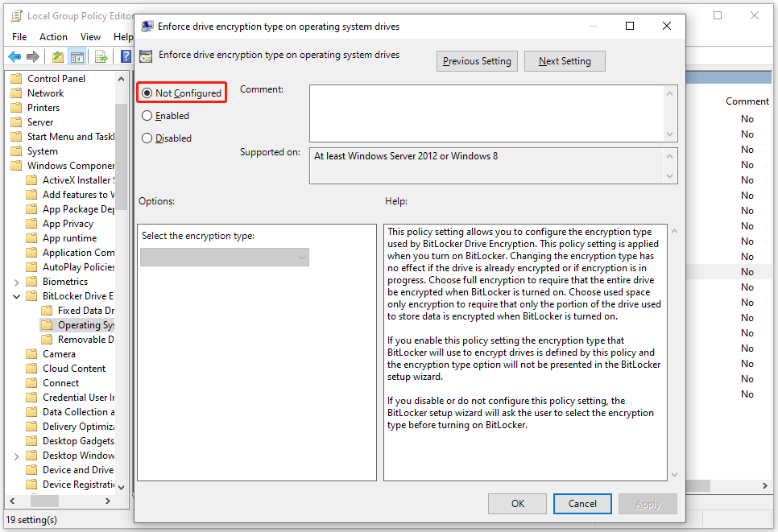
Task: Open the encryption type dropdown
Action: point(225,257)
